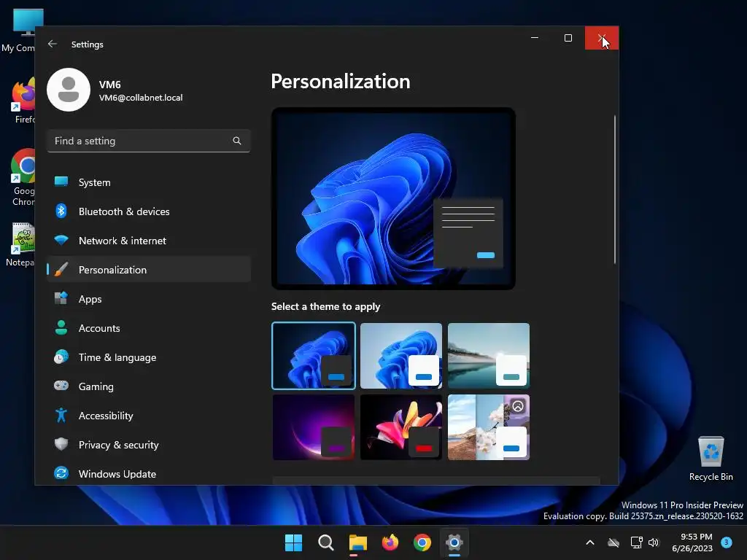Apply the colorful flower dark theme
Viewport: 747px width, 560px height.
(x=401, y=427)
